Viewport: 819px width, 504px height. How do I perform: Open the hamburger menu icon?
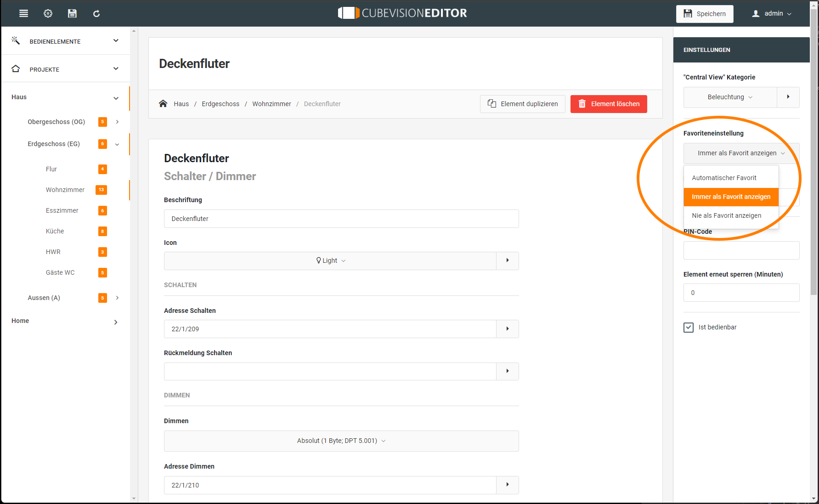point(23,13)
